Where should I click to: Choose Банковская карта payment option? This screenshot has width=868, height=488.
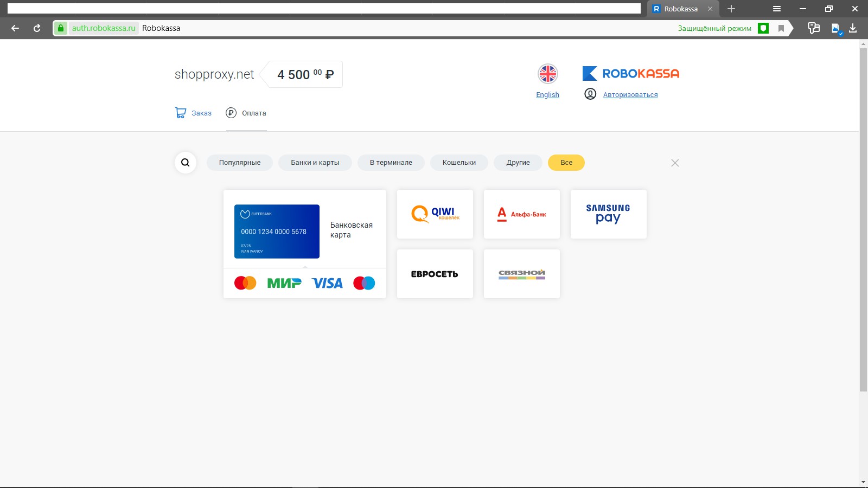click(x=352, y=230)
